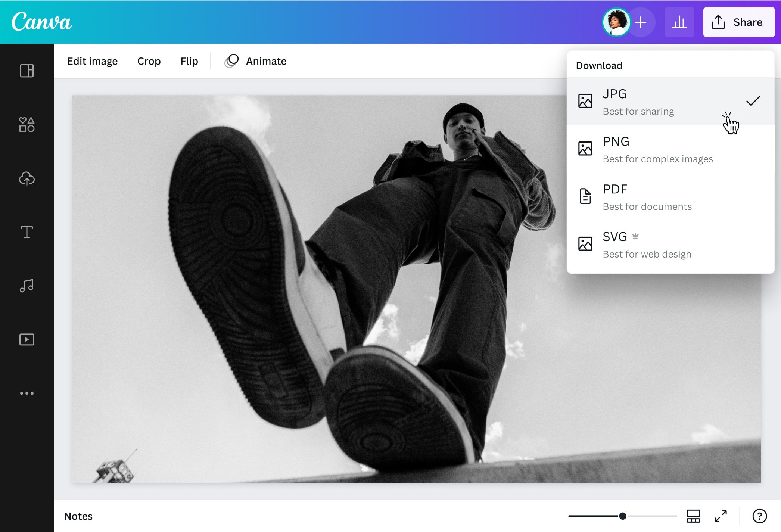
Task: Toggle grid view of pages
Action: (693, 516)
